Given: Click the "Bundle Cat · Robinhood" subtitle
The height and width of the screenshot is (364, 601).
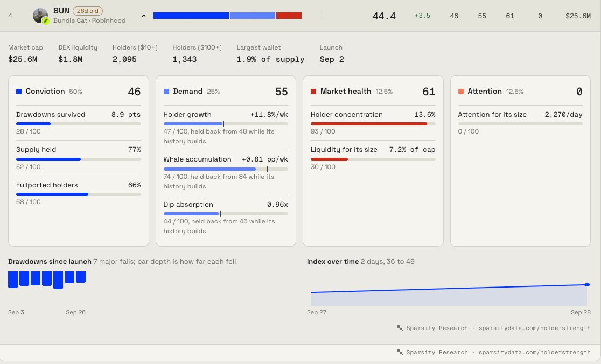Looking at the screenshot, I should click(89, 20).
